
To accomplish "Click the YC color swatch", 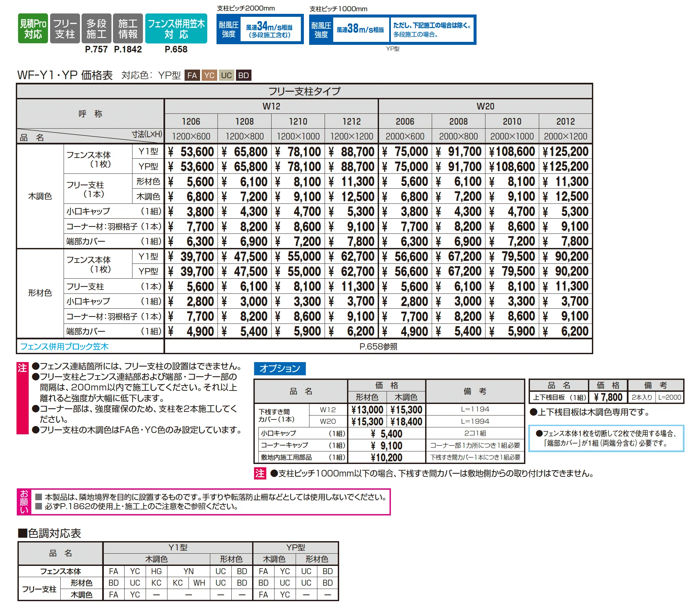I will point(209,75).
